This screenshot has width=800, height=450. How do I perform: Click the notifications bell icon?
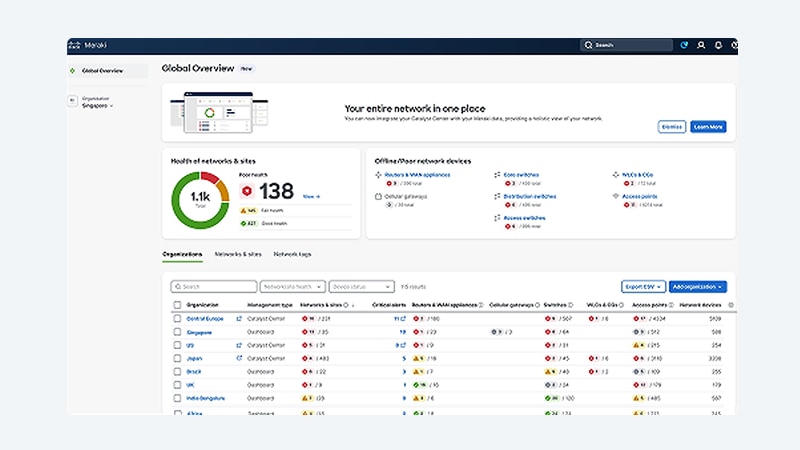pos(718,45)
